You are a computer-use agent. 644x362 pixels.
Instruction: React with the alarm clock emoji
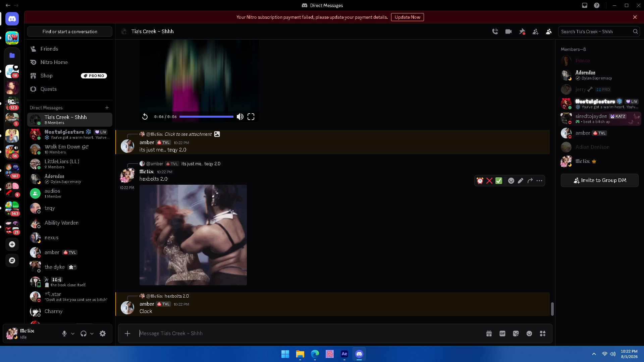click(x=480, y=181)
